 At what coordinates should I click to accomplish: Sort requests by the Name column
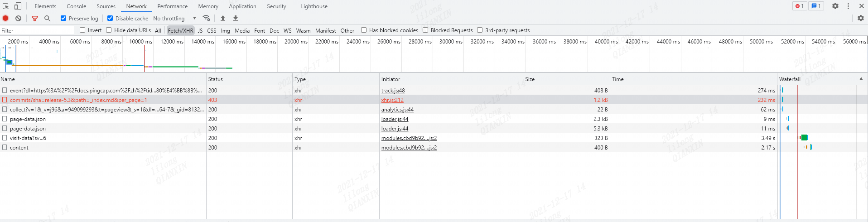[103, 79]
